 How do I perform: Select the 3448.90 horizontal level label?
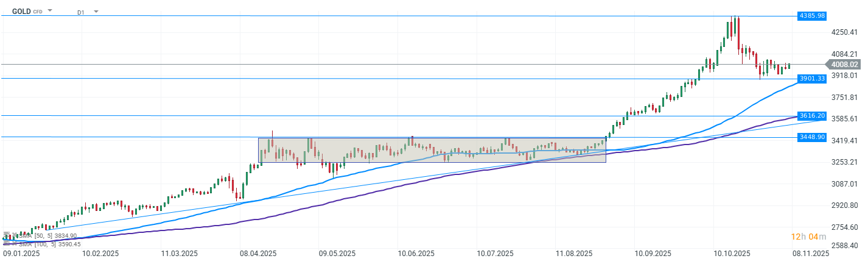click(811, 137)
